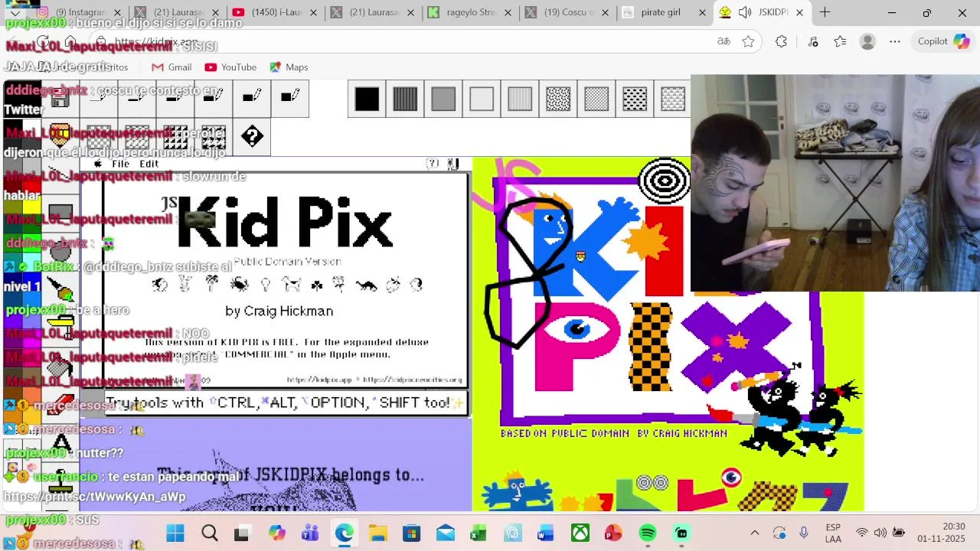Open File Explorer from taskbar

coord(377,533)
